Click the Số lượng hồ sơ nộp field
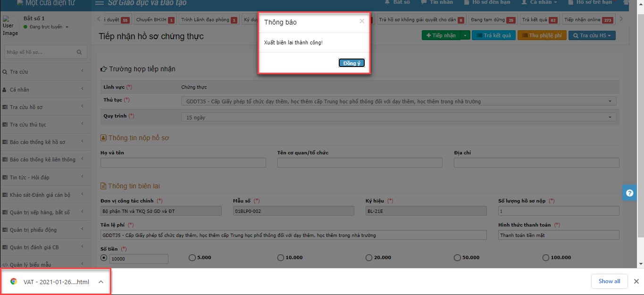The image size is (644, 295). [x=559, y=211]
